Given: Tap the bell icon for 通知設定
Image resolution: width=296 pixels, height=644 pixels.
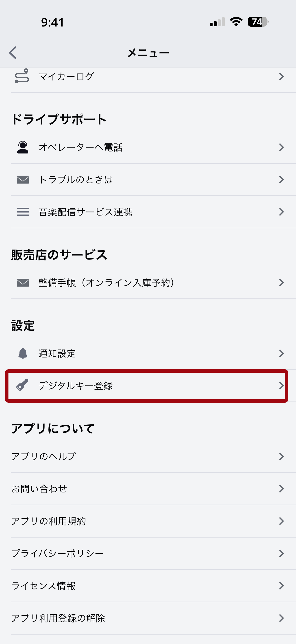Looking at the screenshot, I should click(x=23, y=353).
